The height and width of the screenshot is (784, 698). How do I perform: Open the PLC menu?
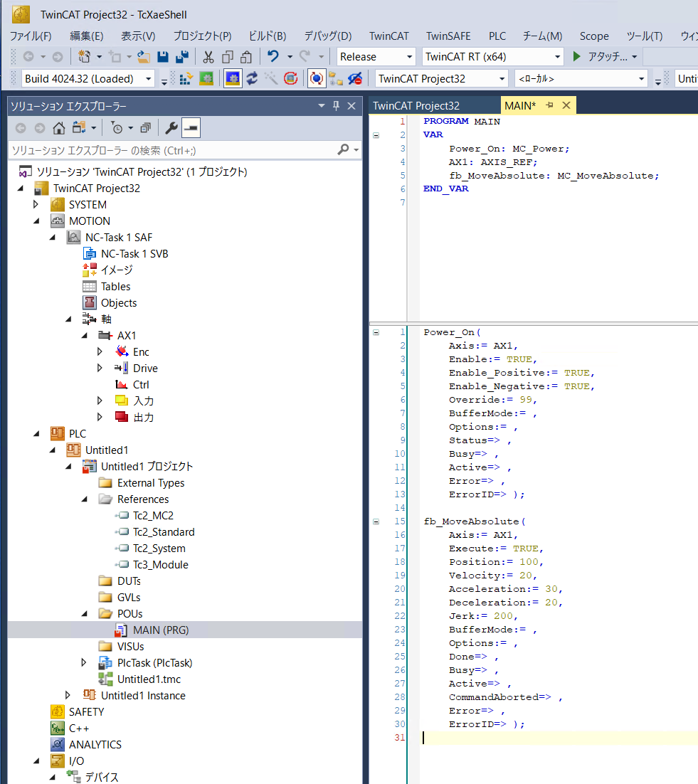497,36
